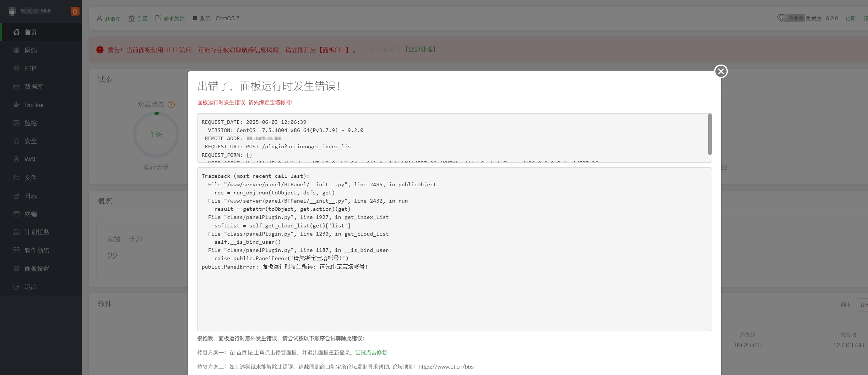Open the 告警 alerts link
The image size is (868, 375).
142,18
